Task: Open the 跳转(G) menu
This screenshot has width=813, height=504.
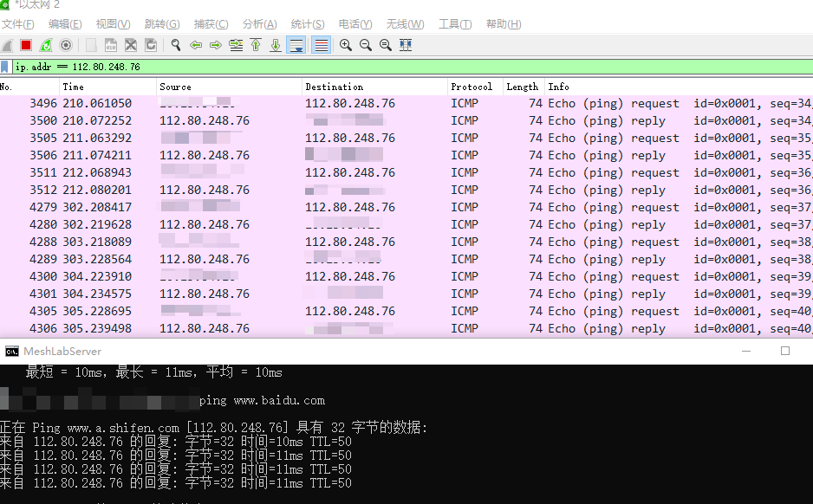Action: click(x=162, y=24)
